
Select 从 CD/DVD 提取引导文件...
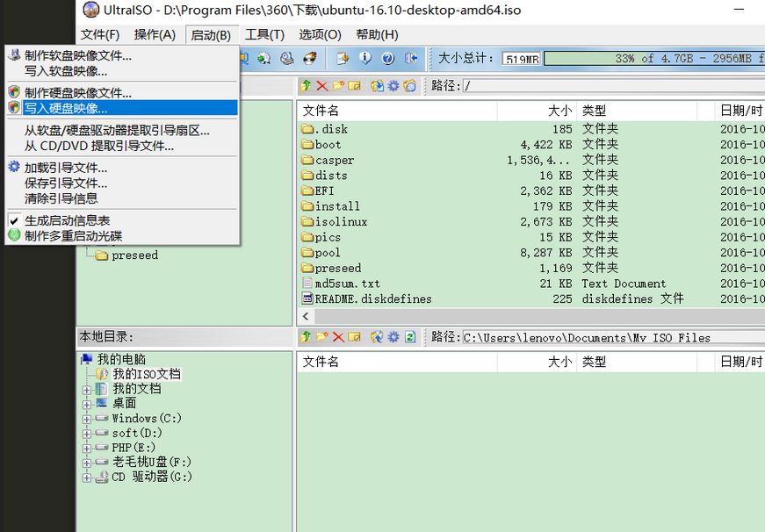point(121,146)
